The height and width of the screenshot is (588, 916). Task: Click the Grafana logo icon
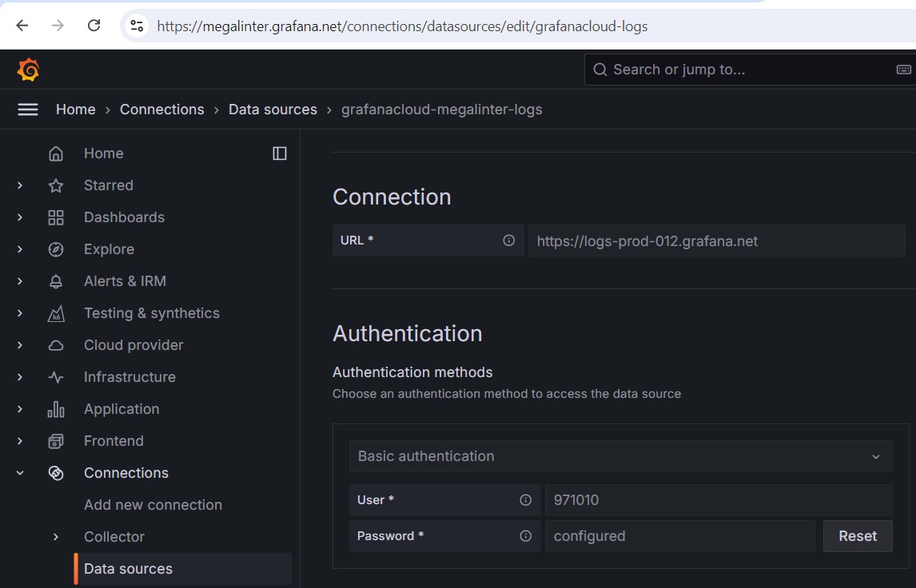tap(28, 70)
